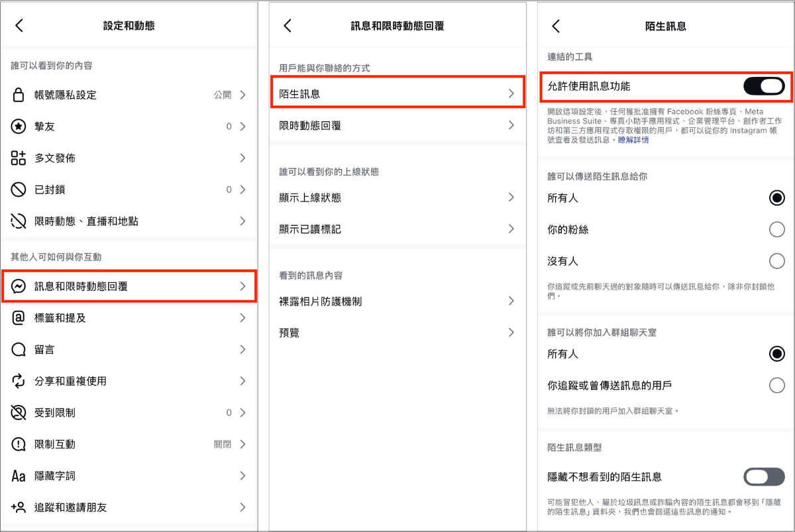Expand chevron on 摯友 row

click(242, 126)
